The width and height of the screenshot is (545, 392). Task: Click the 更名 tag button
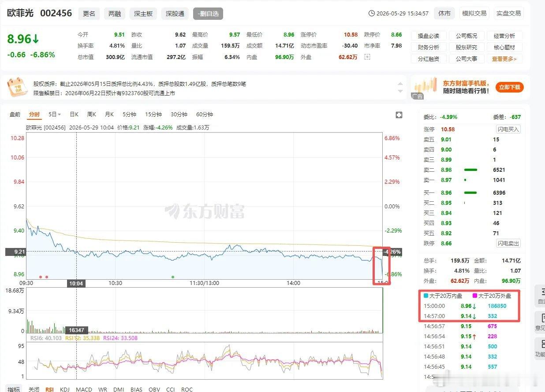point(89,14)
